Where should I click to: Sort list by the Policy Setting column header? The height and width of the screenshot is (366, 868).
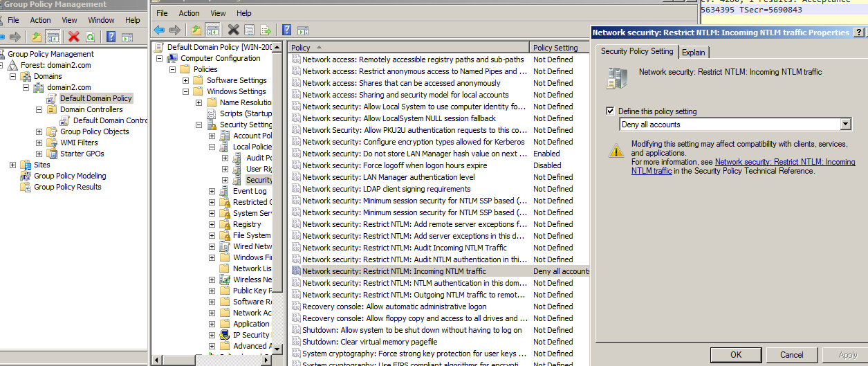(559, 48)
